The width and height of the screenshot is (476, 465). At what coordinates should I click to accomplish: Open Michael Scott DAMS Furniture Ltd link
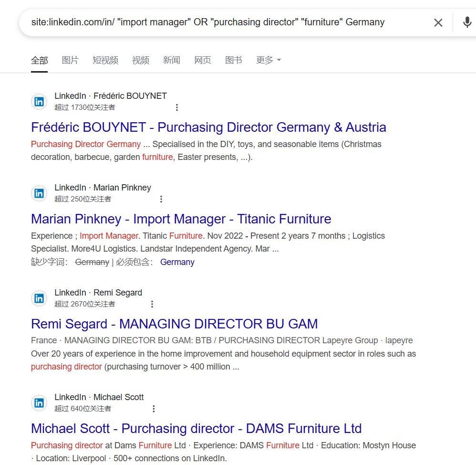[196, 429]
